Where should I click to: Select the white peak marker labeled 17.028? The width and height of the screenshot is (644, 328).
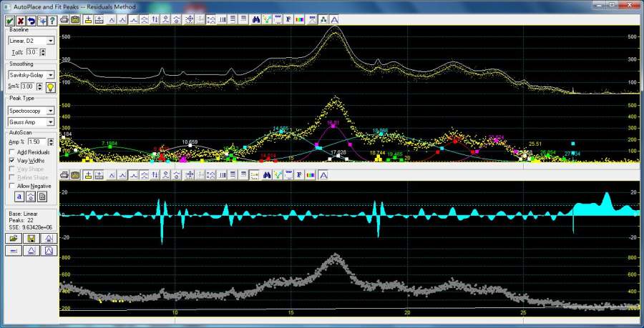point(338,156)
